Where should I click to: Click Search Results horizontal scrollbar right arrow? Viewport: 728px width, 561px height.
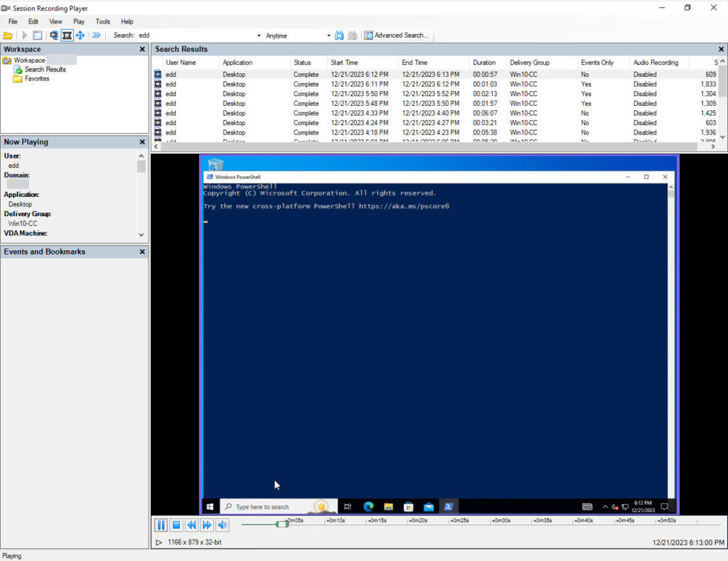point(713,146)
